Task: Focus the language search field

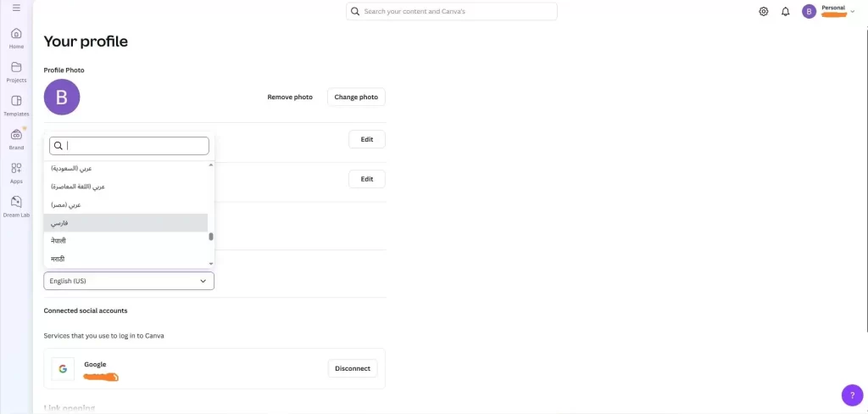Action: coord(129,146)
